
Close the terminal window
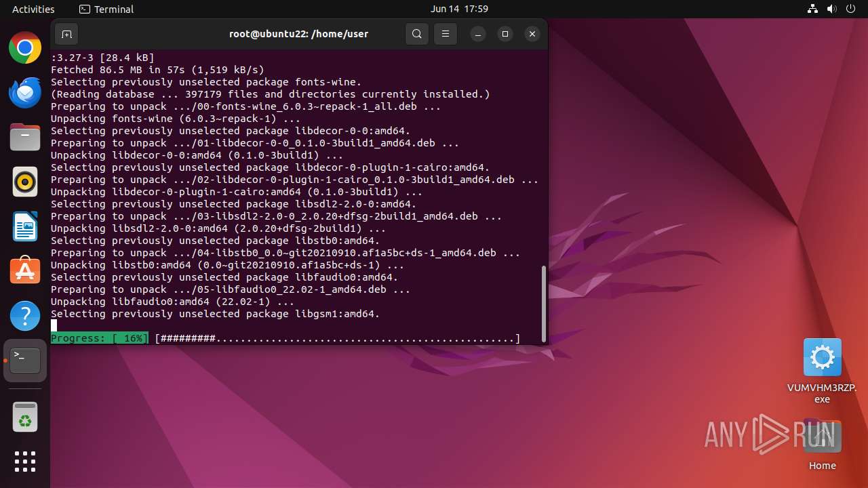pos(532,34)
